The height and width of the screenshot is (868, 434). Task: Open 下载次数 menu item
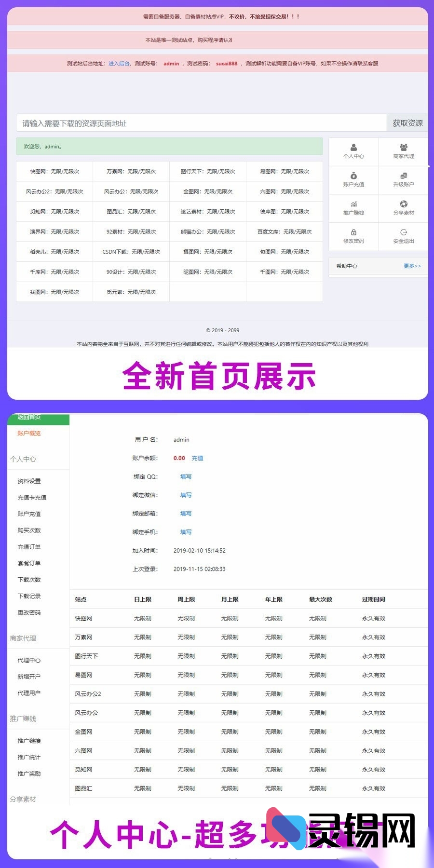tap(29, 579)
